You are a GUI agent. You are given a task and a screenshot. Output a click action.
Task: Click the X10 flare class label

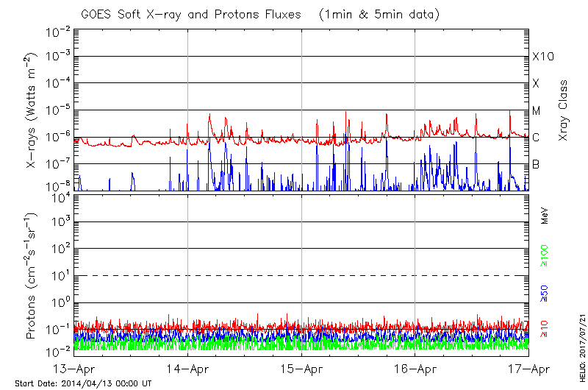pyautogui.click(x=542, y=57)
